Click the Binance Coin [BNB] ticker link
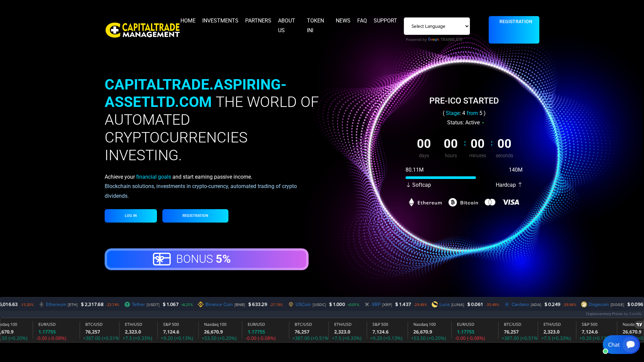 point(225,304)
